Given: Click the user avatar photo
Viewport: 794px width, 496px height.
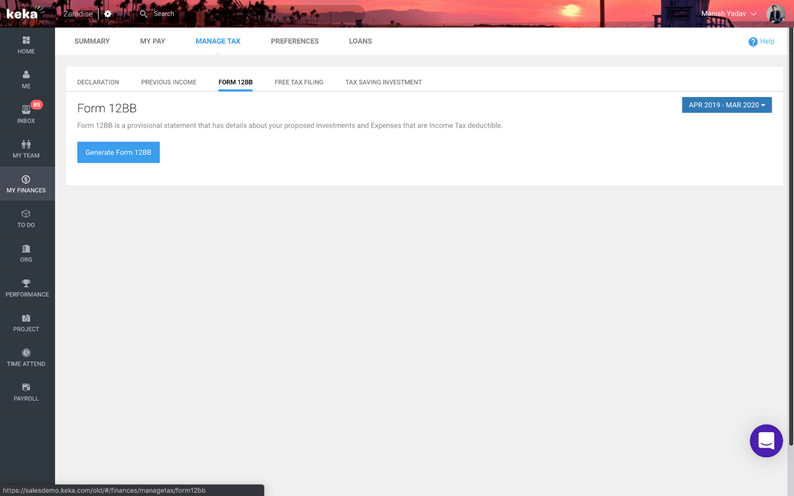Looking at the screenshot, I should pyautogui.click(x=776, y=14).
